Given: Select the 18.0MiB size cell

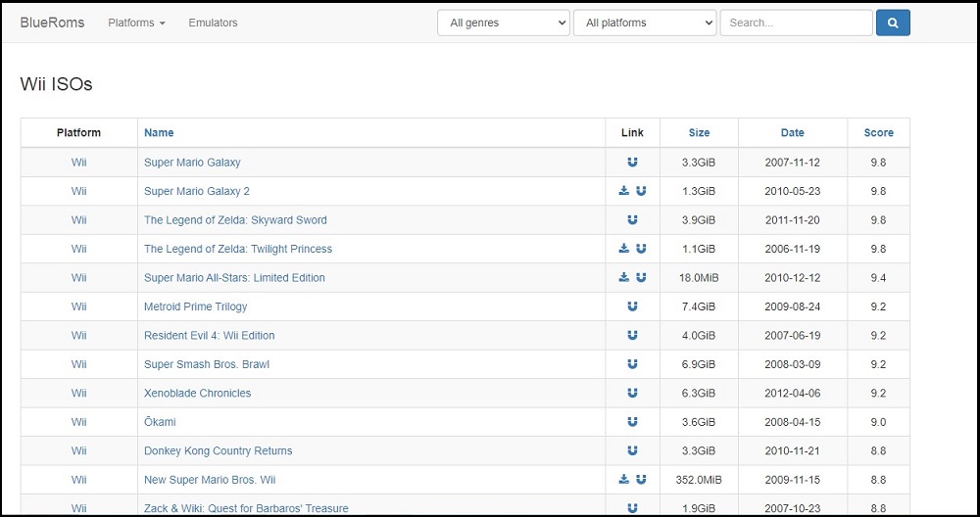Looking at the screenshot, I should [699, 277].
